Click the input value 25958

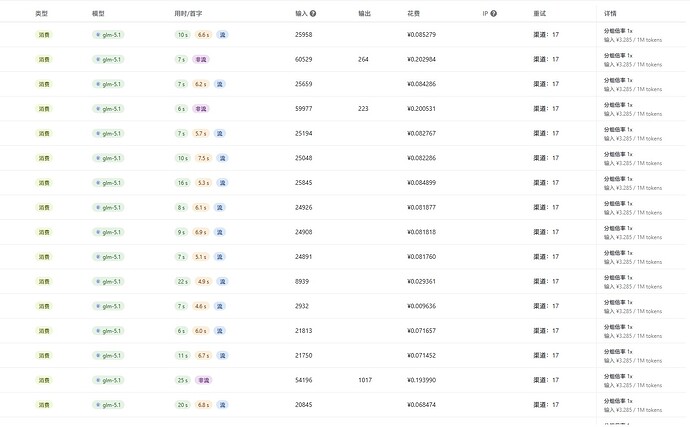click(304, 35)
